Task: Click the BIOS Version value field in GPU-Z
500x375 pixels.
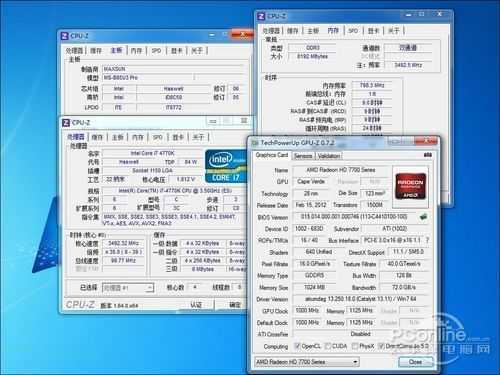Action: 354,217
